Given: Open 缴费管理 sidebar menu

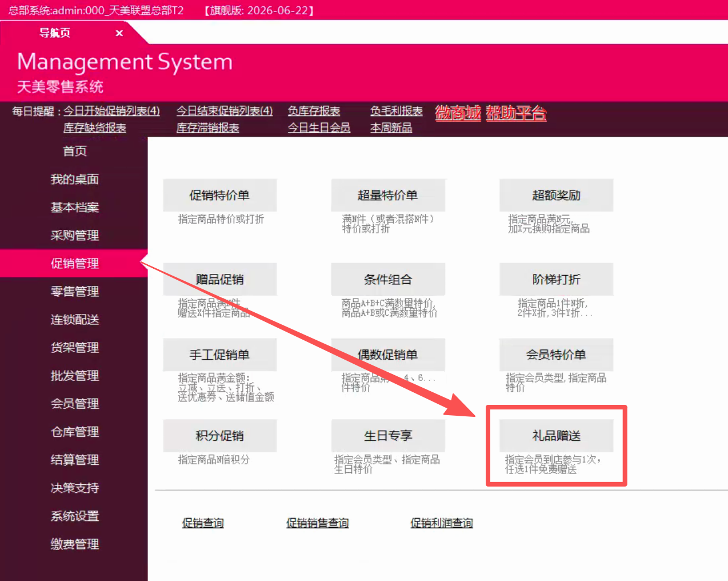Looking at the screenshot, I should click(74, 544).
